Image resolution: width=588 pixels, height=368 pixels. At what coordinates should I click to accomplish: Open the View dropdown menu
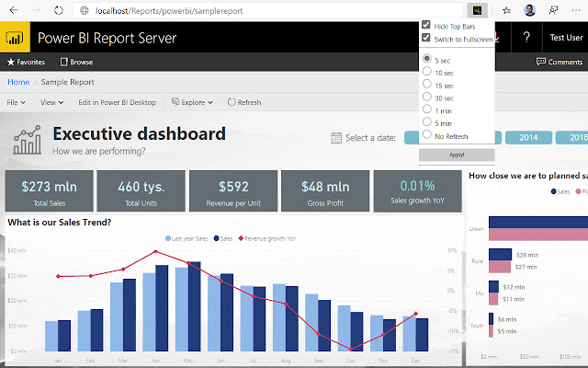pyautogui.click(x=51, y=102)
